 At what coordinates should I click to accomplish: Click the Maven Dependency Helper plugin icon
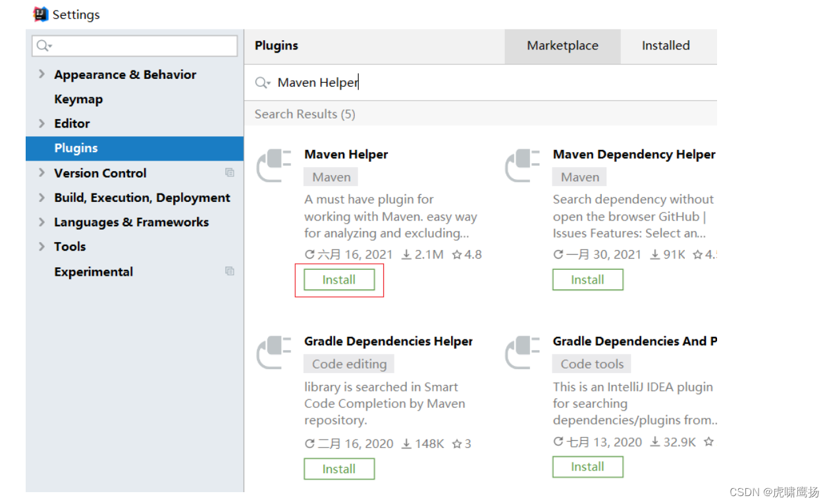coord(523,166)
